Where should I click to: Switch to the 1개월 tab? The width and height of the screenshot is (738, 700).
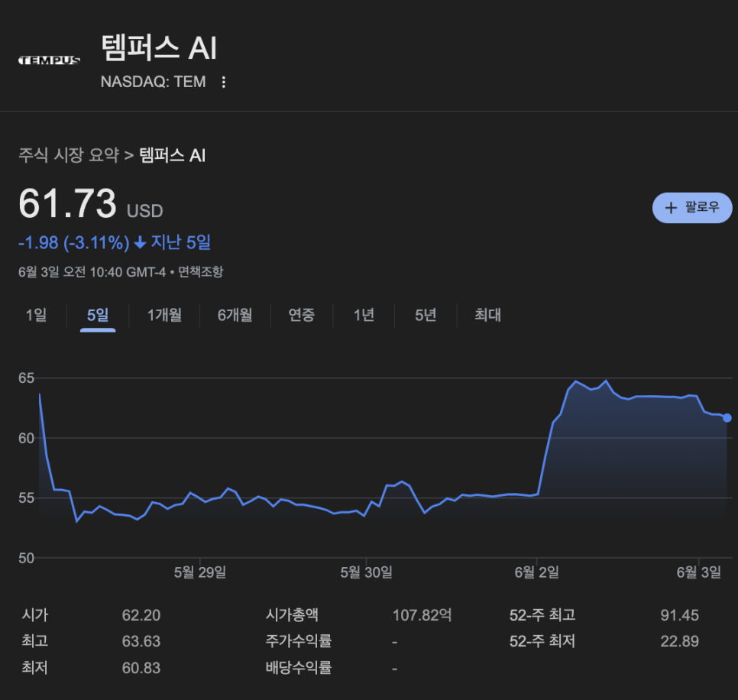click(x=165, y=315)
